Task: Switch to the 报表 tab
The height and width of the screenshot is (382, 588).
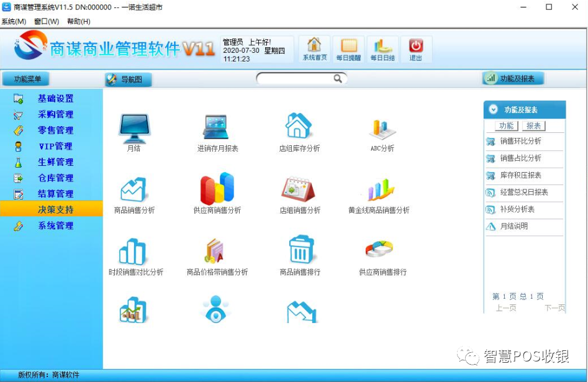Action: [x=533, y=126]
